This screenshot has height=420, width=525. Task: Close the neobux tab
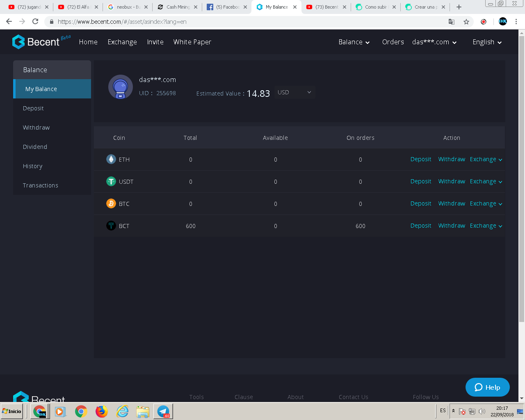point(146,7)
